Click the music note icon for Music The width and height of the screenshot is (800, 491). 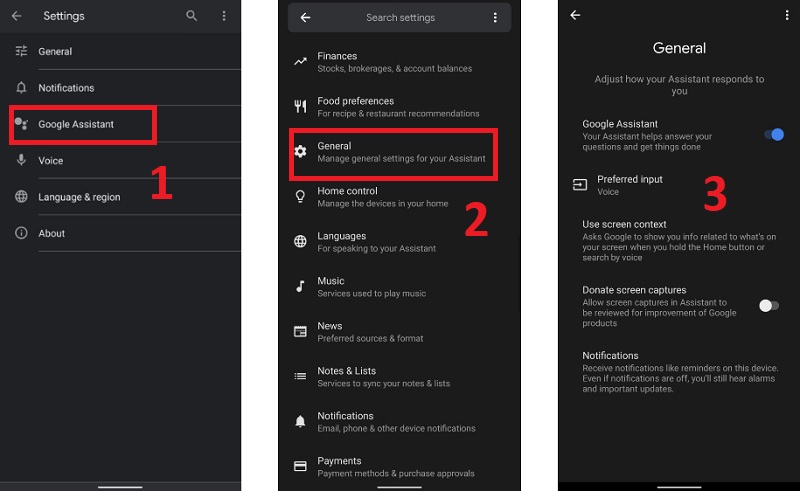click(300, 286)
